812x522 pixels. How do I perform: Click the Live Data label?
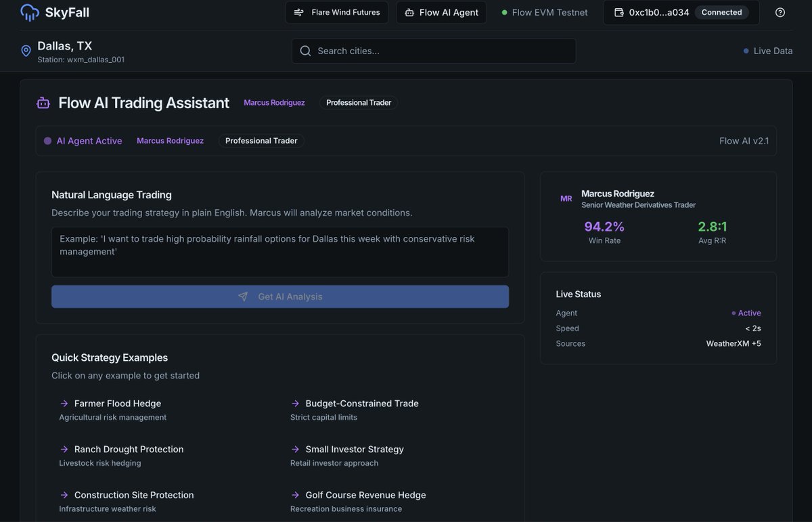coord(773,51)
